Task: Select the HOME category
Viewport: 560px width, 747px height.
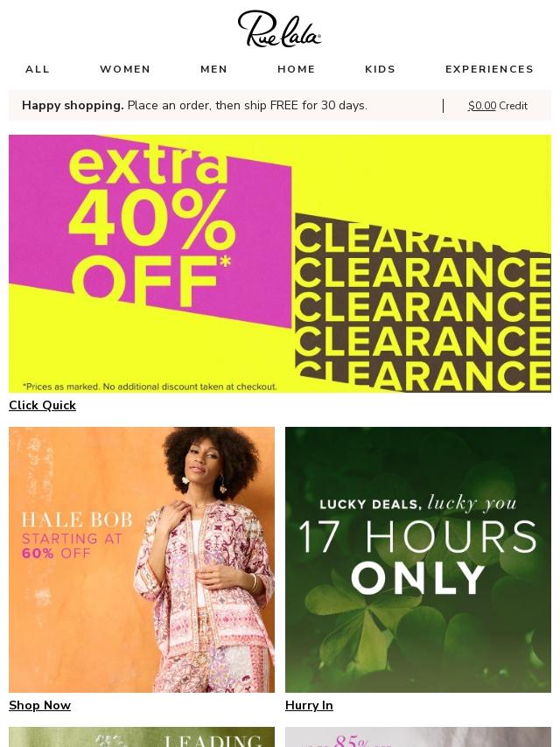Action: click(297, 69)
